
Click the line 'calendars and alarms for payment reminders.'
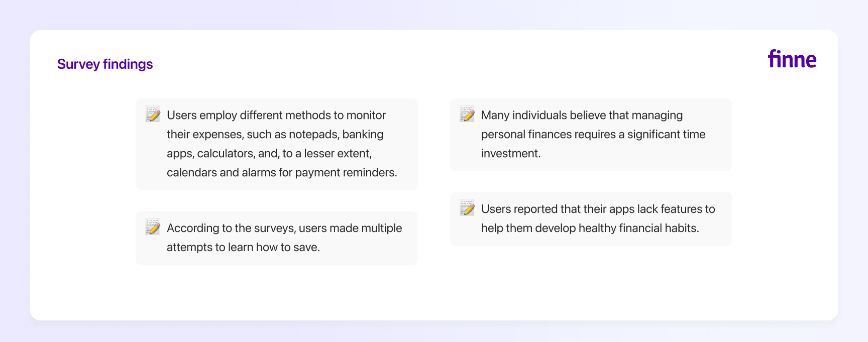[282, 172]
